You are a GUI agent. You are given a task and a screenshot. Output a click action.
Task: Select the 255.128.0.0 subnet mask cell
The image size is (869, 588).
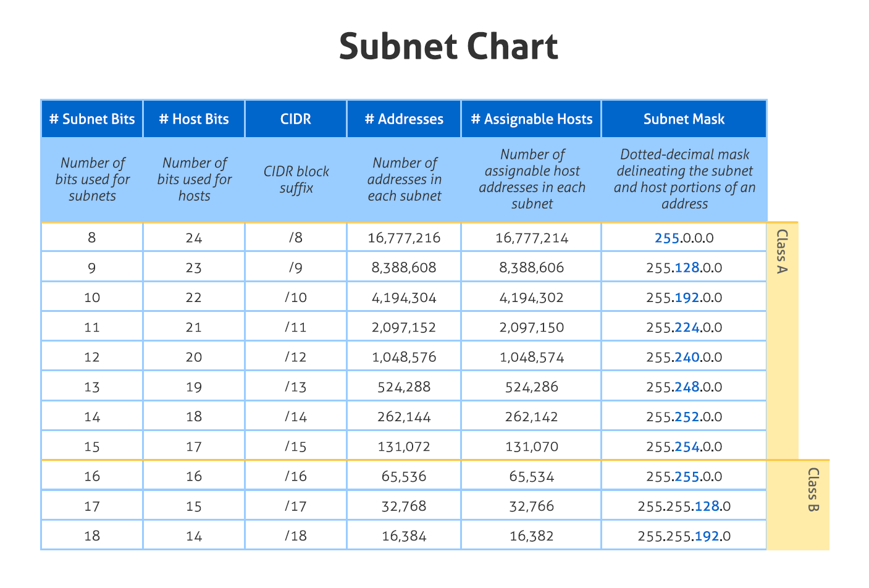click(x=684, y=267)
